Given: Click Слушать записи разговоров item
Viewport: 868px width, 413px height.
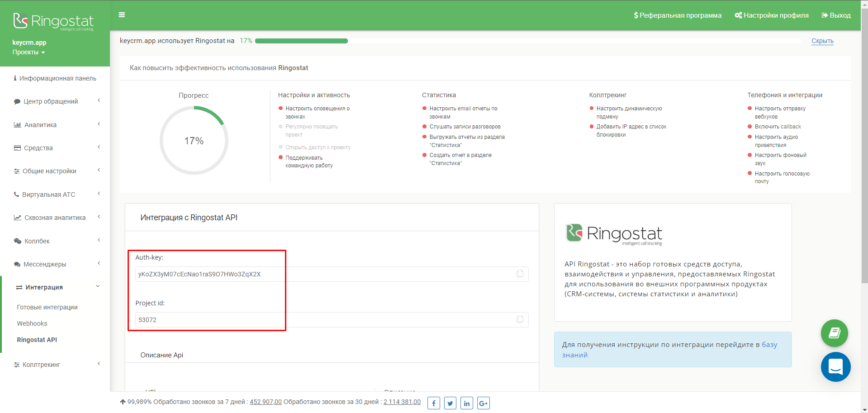Looking at the screenshot, I should 465,127.
